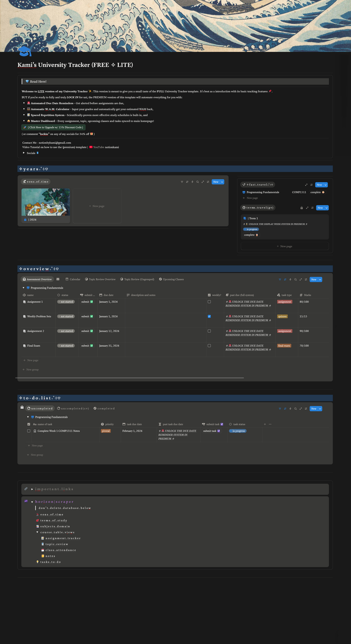This screenshot has height=644, width=351.
Task: Open to-do list view settings icon
Action: click(306, 409)
